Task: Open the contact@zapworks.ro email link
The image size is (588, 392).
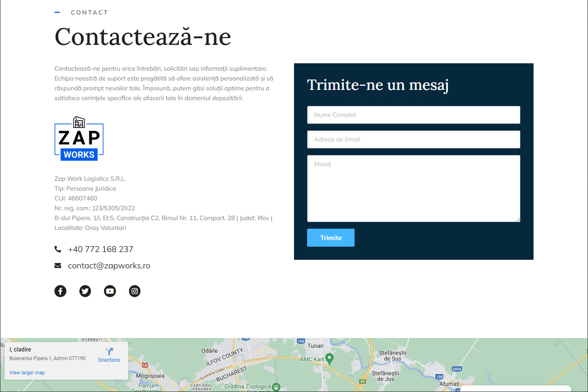Action: (109, 266)
